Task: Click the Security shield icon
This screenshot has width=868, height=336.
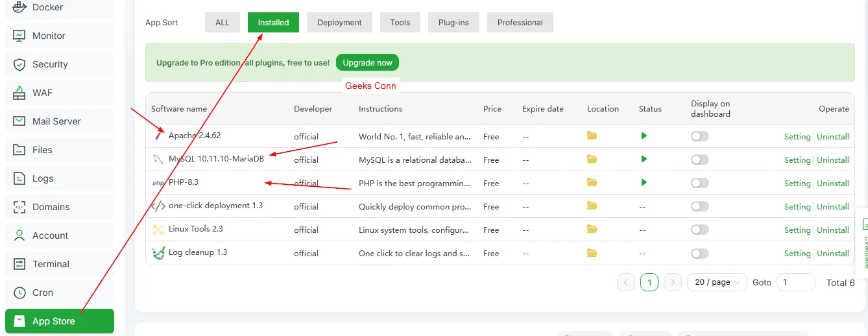Action: click(19, 64)
